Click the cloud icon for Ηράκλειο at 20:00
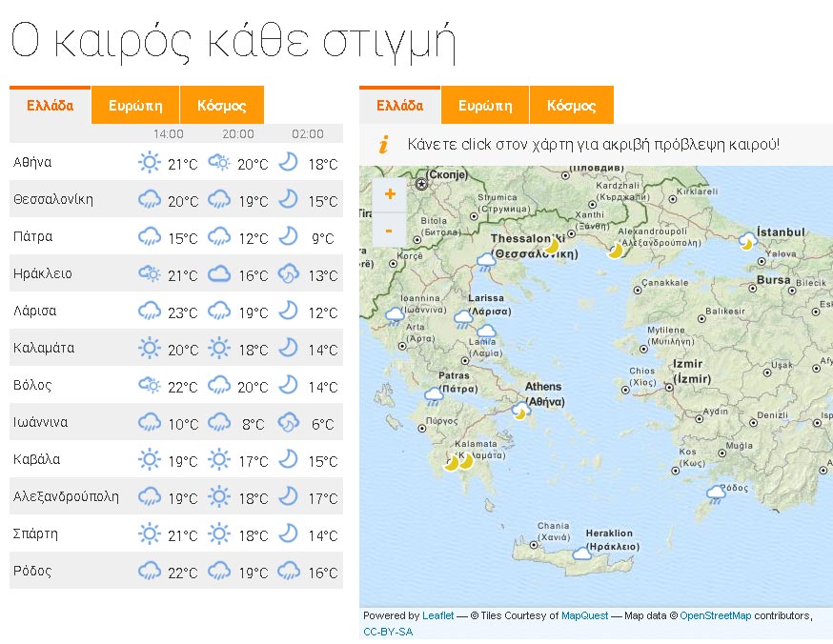 click(218, 273)
